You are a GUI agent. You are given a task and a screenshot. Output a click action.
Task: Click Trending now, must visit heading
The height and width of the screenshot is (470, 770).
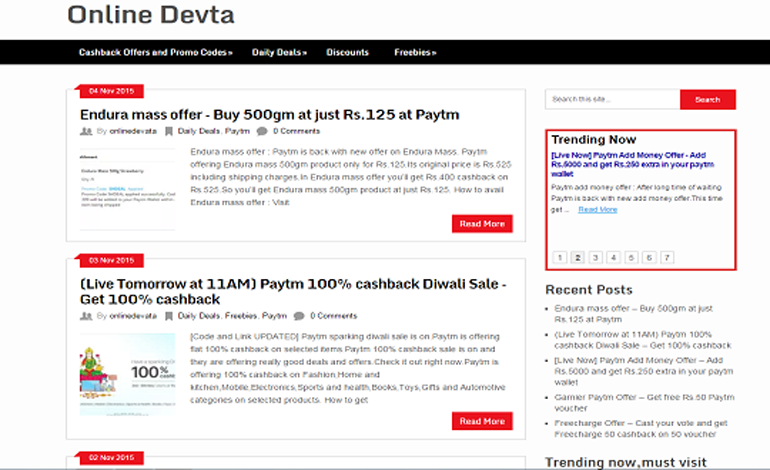click(626, 462)
